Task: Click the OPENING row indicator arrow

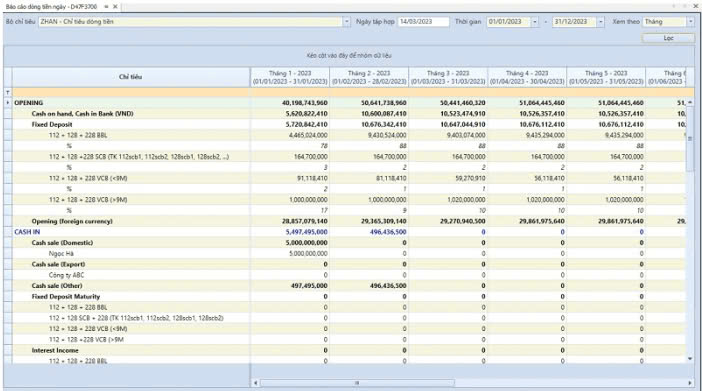Action: pos(8,103)
